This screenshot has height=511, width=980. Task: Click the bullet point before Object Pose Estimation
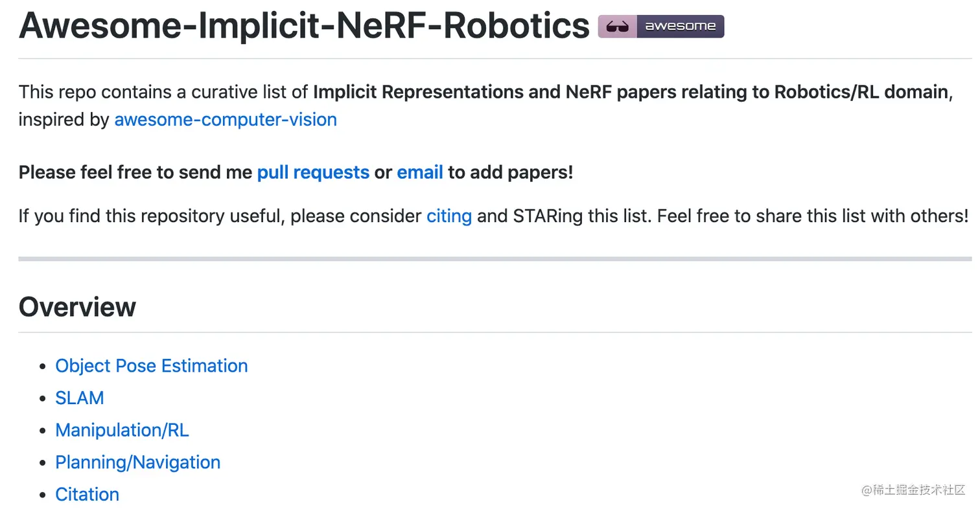tap(43, 367)
